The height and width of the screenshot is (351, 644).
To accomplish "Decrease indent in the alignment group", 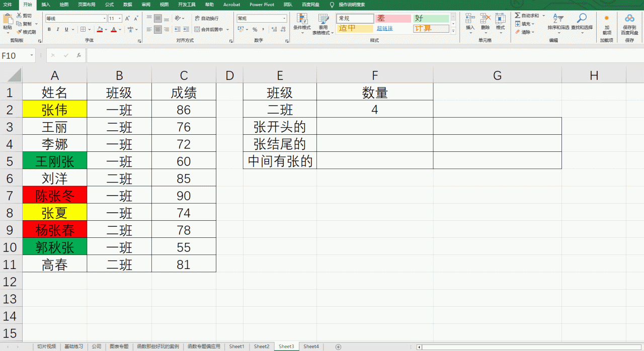I will (x=178, y=30).
